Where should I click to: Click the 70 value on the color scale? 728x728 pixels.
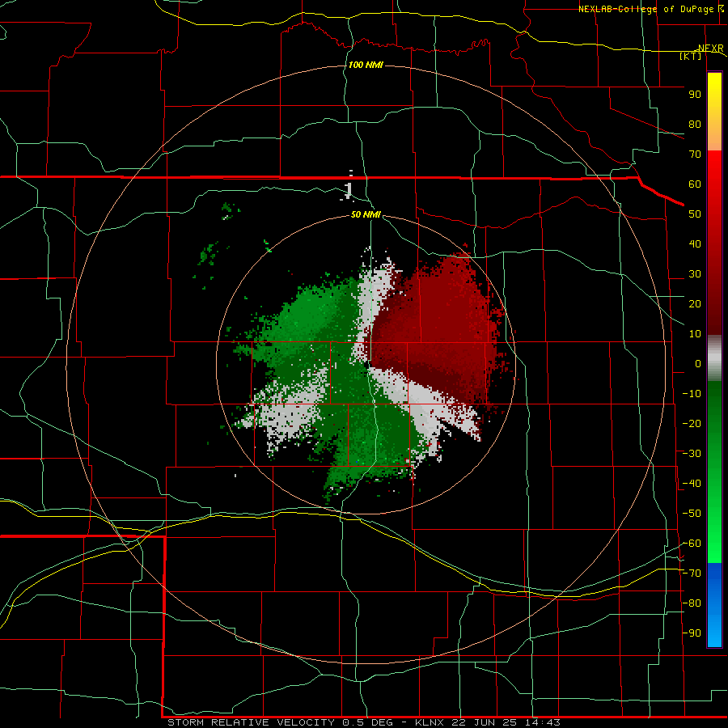(x=695, y=154)
